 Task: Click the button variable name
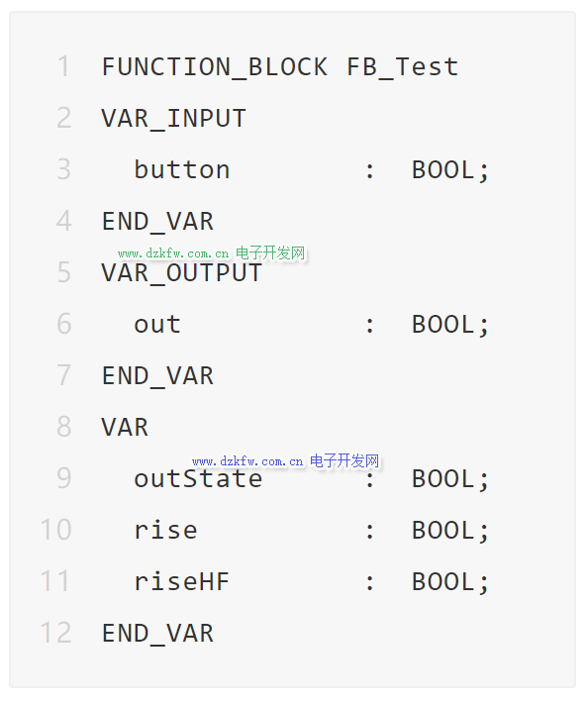(182, 170)
